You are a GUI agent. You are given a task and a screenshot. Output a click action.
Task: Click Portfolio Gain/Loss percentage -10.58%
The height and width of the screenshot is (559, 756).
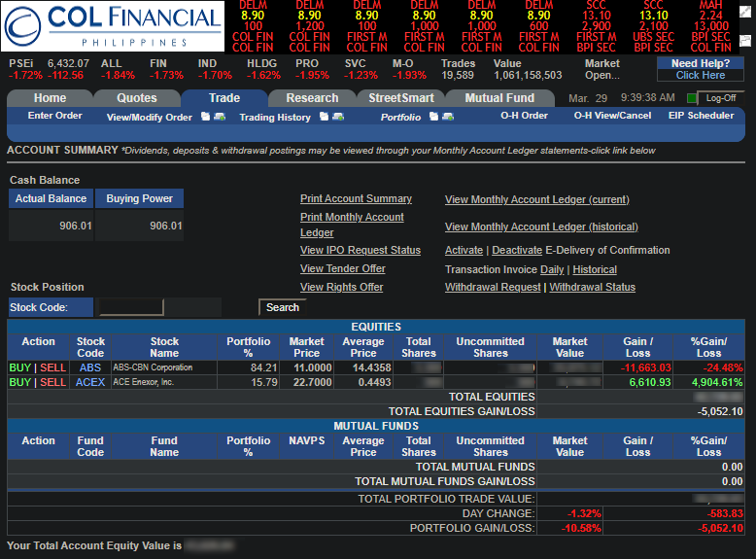(581, 528)
